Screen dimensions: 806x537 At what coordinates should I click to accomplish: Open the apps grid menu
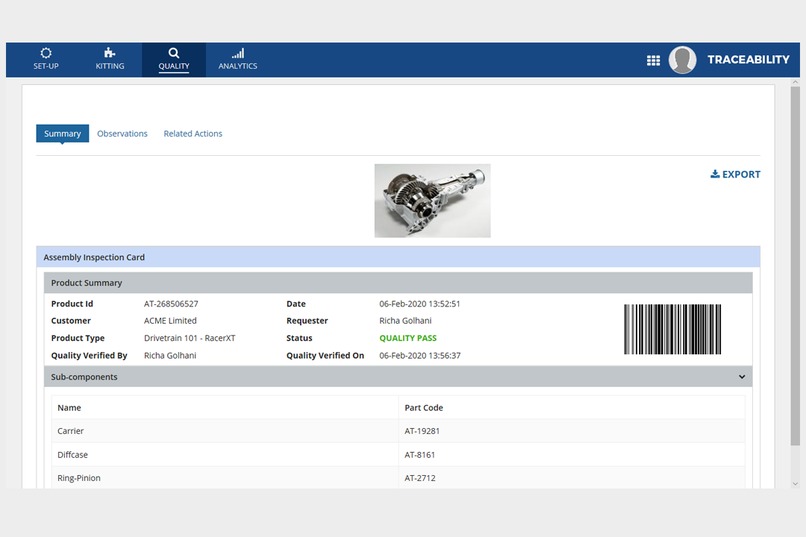tap(653, 60)
